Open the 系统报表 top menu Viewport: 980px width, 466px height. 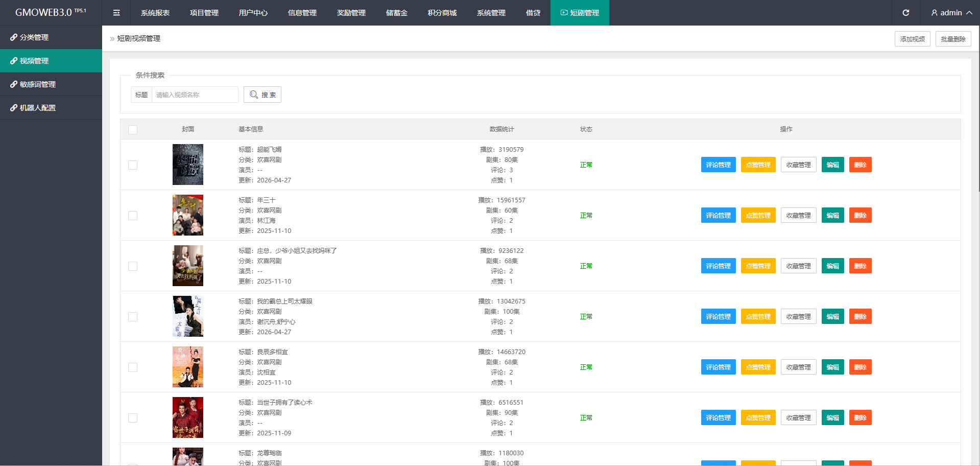(x=155, y=13)
